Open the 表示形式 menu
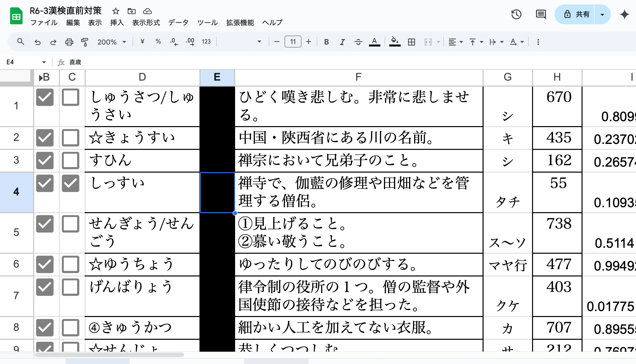 point(146,23)
